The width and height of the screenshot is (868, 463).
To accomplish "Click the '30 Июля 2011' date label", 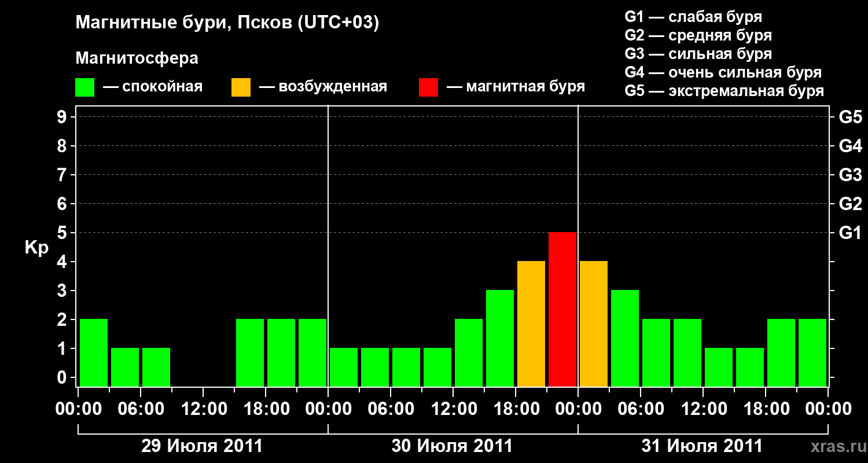I will coord(452,446).
